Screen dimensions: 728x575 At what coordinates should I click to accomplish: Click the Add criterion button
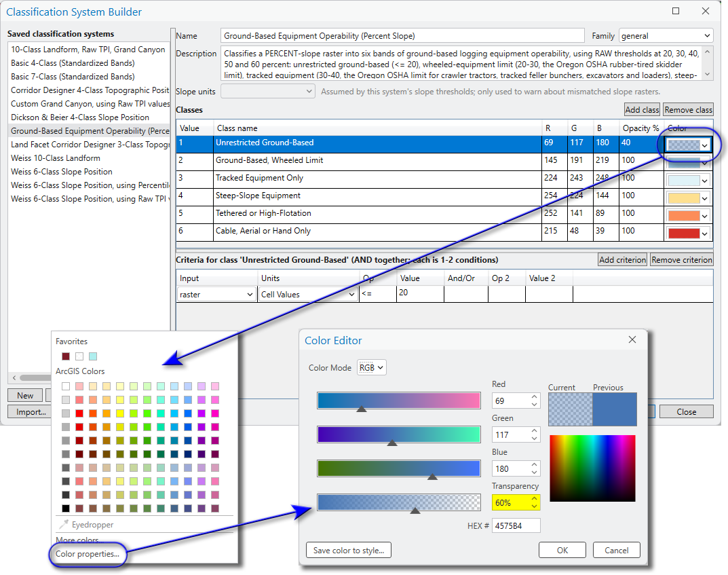point(622,259)
